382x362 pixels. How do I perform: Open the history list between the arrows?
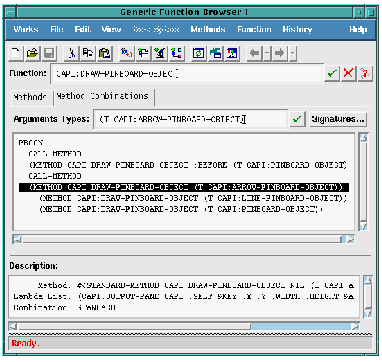point(267,53)
